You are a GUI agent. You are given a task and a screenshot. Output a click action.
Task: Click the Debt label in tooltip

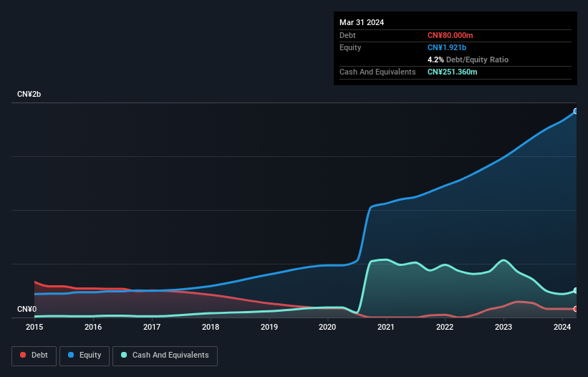[347, 35]
